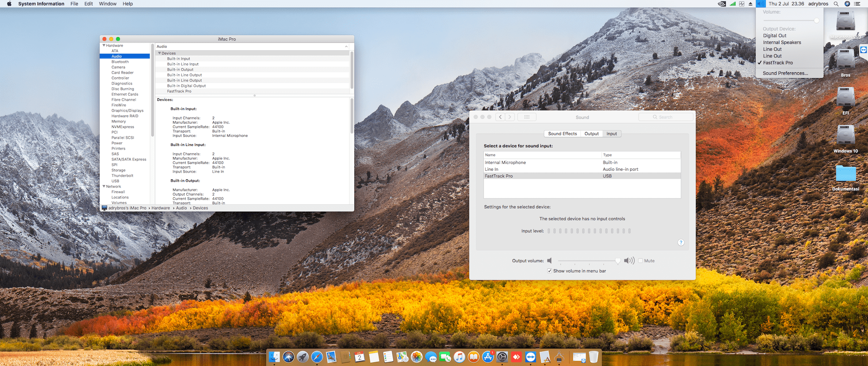Image resolution: width=868 pixels, height=366 pixels.
Task: Collapse the Devices disclosure triangle
Action: 159,53
